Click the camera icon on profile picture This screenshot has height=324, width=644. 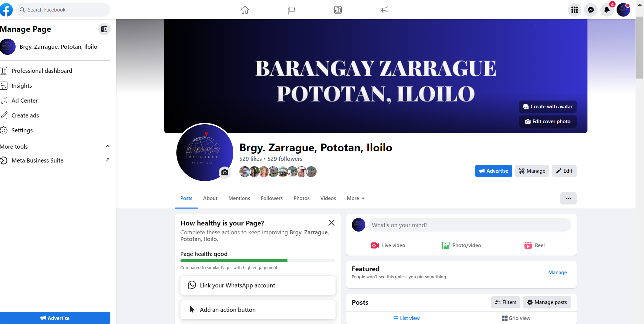coord(225,173)
